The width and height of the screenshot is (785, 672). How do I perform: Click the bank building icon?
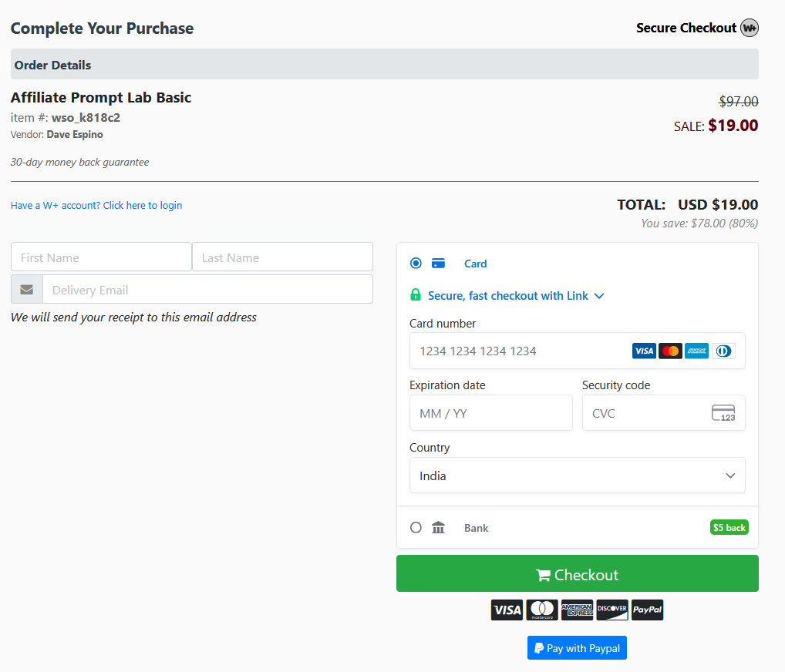point(438,527)
